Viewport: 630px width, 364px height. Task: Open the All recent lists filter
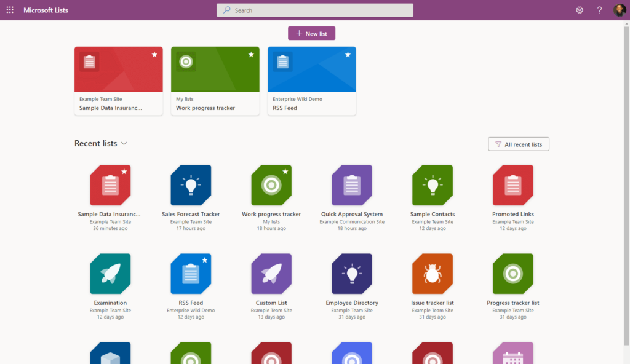(518, 144)
